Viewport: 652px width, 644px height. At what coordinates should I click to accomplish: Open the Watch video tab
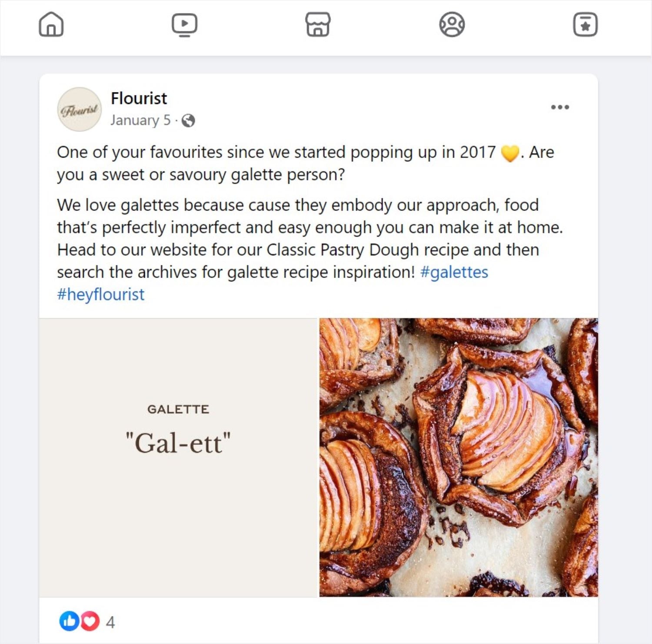pyautogui.click(x=184, y=24)
